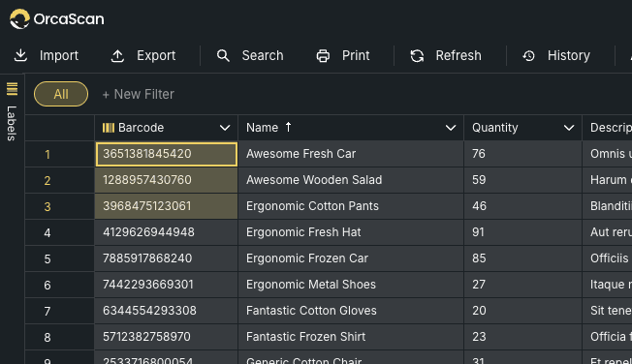Click the History label

(568, 55)
